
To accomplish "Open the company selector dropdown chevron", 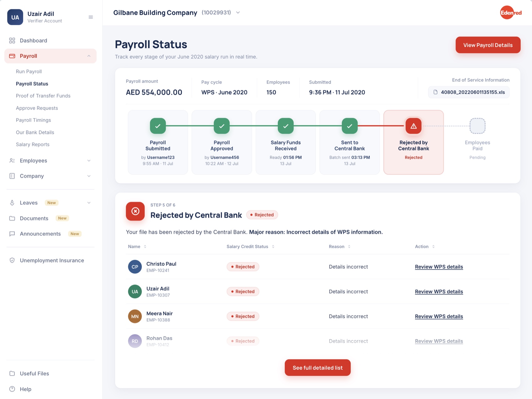I will click(238, 13).
